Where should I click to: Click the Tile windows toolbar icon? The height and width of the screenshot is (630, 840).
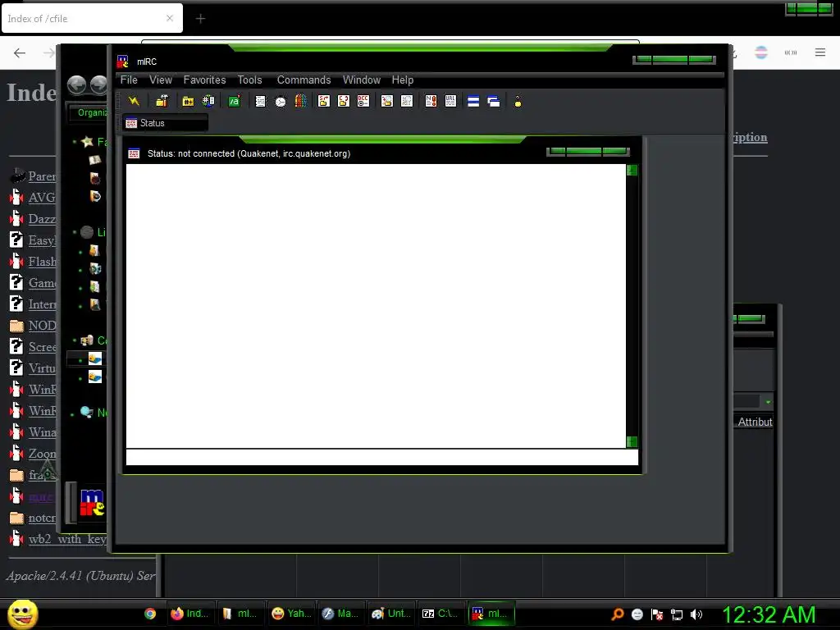click(x=473, y=101)
